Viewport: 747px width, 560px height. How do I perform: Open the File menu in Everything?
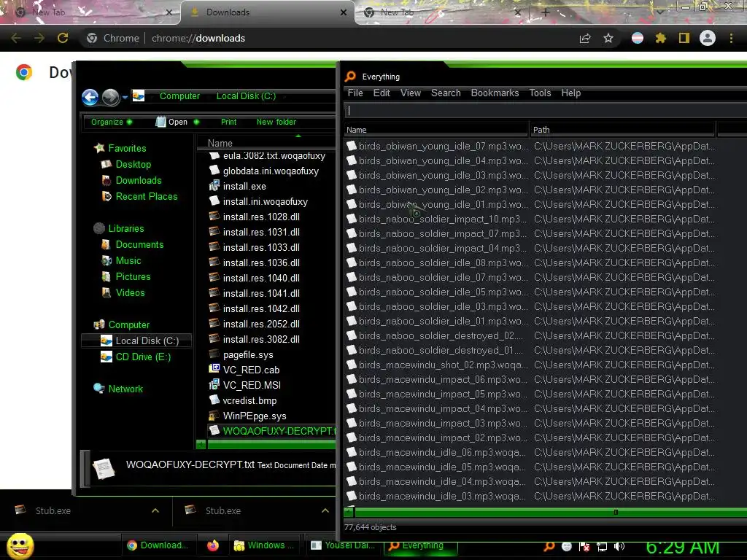coord(355,93)
